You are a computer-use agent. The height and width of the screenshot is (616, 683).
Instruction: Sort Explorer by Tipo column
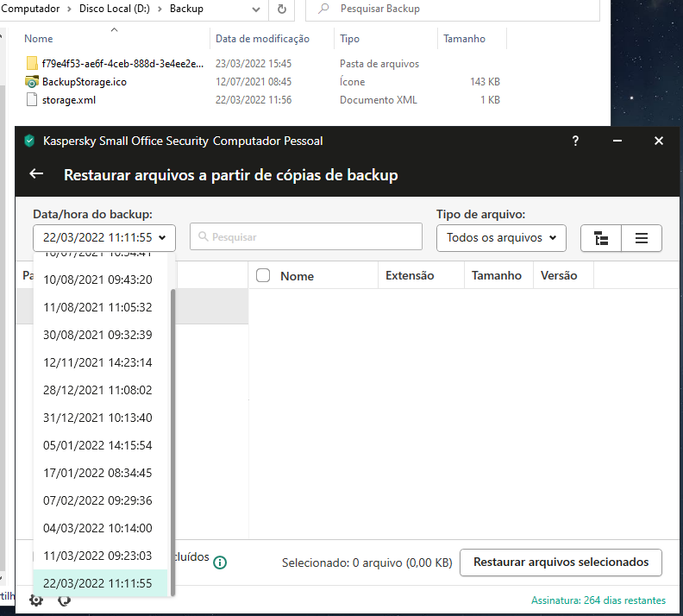click(x=349, y=39)
